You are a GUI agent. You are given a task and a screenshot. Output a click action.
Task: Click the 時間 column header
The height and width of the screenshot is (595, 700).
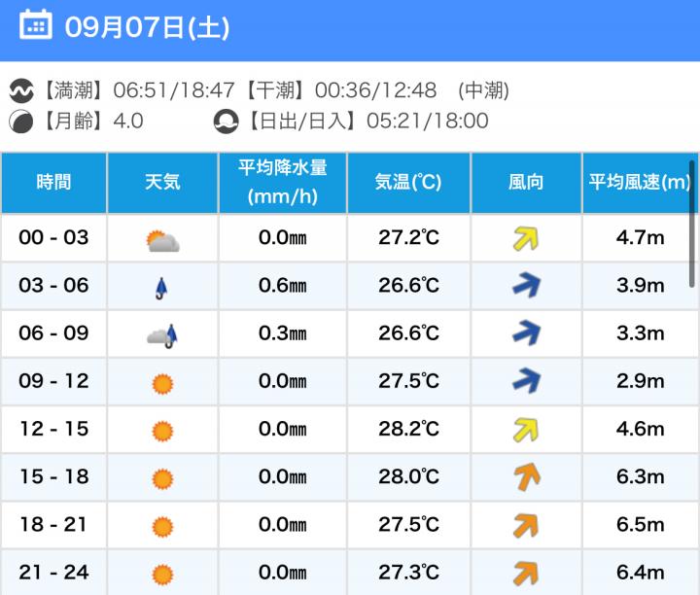tap(53, 182)
